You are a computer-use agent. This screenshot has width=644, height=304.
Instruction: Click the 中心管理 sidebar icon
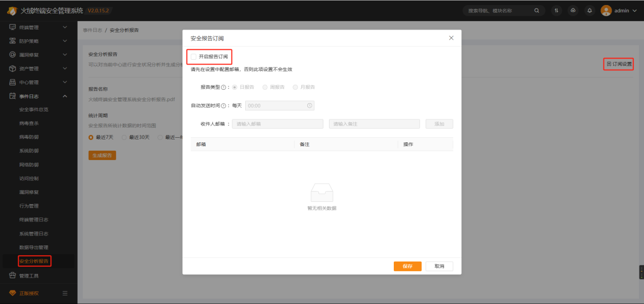click(x=12, y=82)
